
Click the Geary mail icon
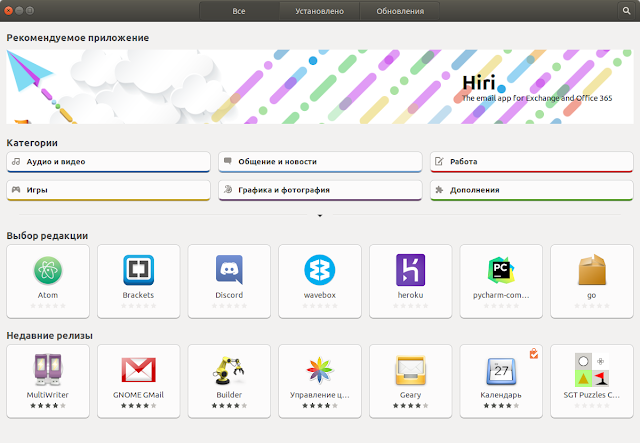410,370
